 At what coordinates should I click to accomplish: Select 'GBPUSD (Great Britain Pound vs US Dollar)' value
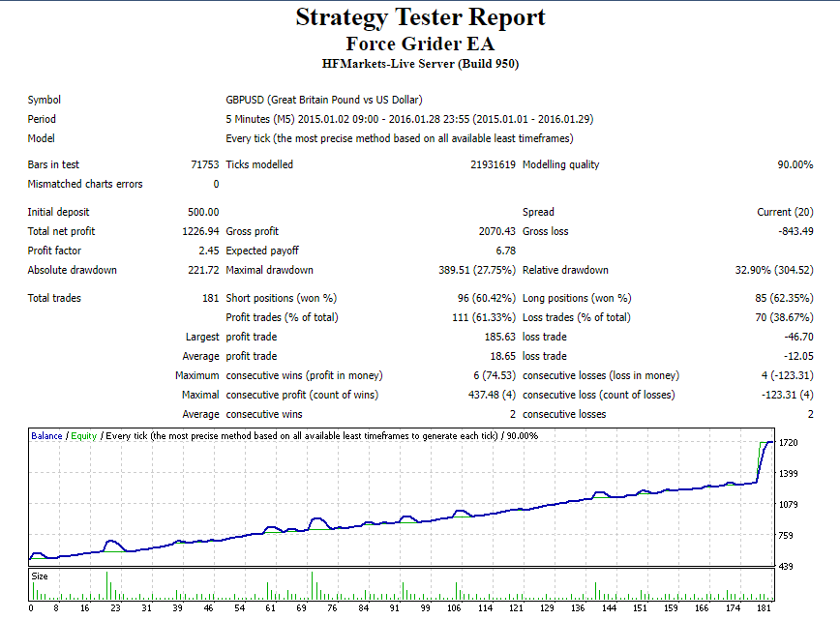click(324, 101)
